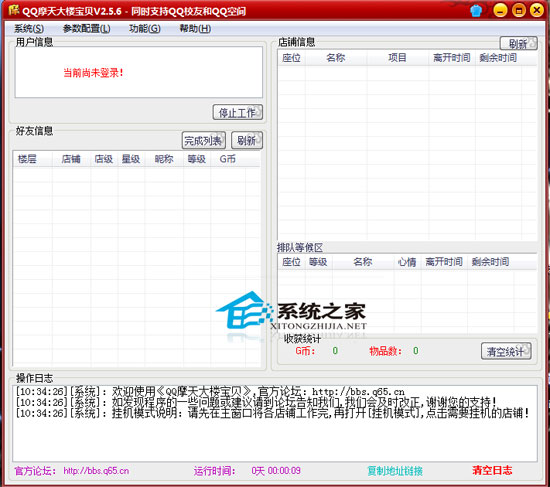Click the 当前尚未登录! status text
Viewport: 550px width, 487px height.
click(93, 73)
